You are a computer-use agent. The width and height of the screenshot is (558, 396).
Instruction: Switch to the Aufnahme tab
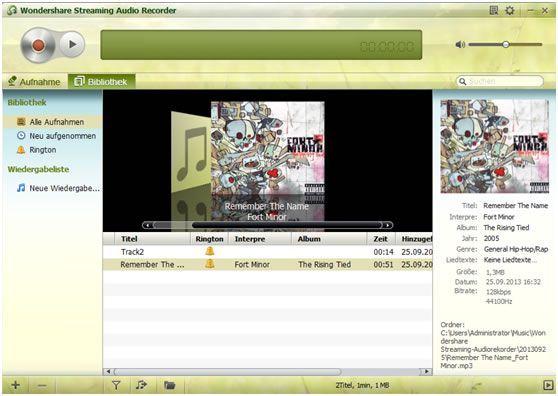[34, 82]
